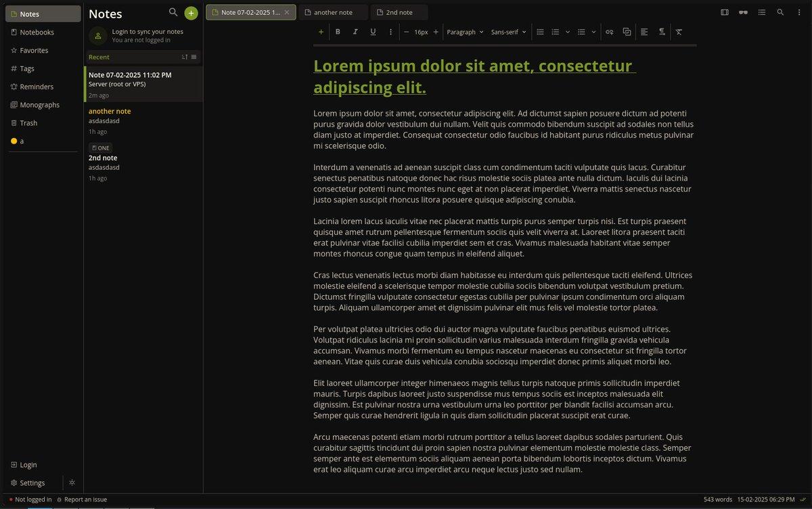812x509 pixels.
Task: Open the table of contents
Action: (x=762, y=12)
